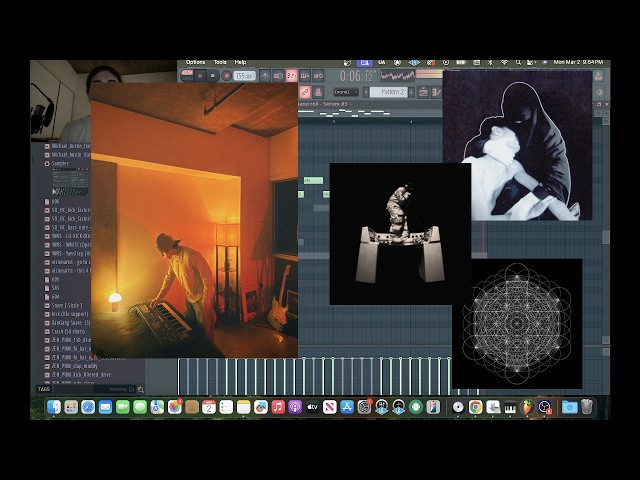Viewport: 640px width, 480px height.
Task: Open Photos from the Dock
Action: (x=174, y=407)
